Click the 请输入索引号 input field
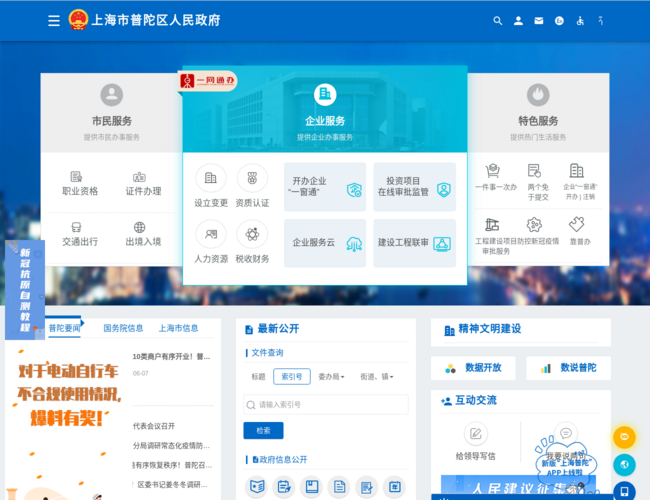The height and width of the screenshot is (500, 650). pyautogui.click(x=326, y=405)
